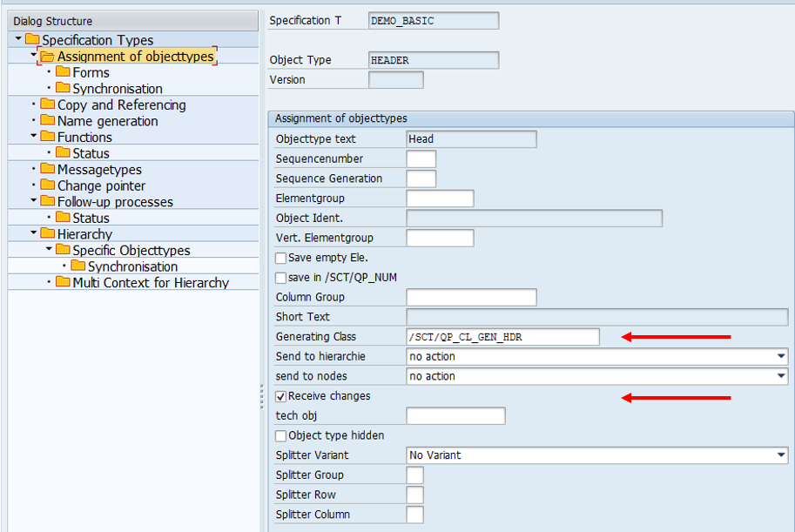
Task: Click the Messagetypes folder icon
Action: pyautogui.click(x=47, y=170)
